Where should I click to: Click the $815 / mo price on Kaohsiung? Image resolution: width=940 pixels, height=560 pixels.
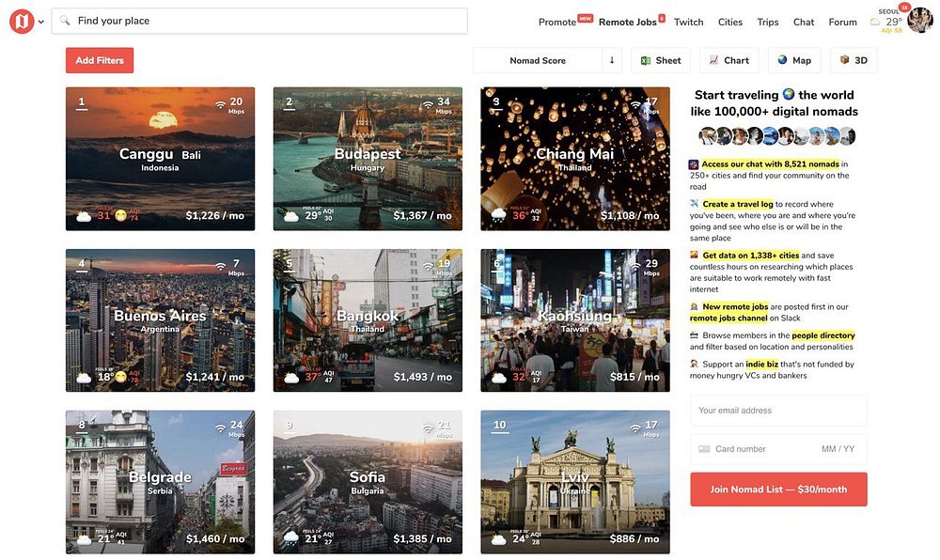point(634,378)
